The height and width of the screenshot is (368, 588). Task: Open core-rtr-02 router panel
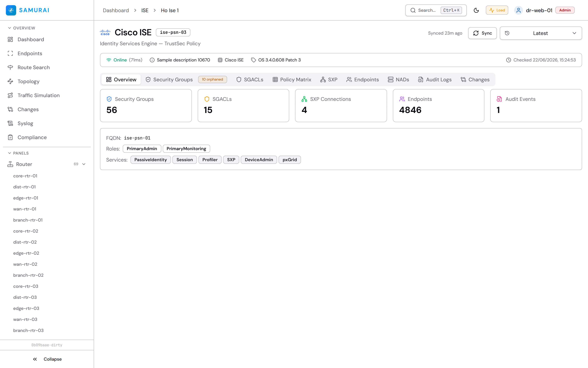[26, 231]
